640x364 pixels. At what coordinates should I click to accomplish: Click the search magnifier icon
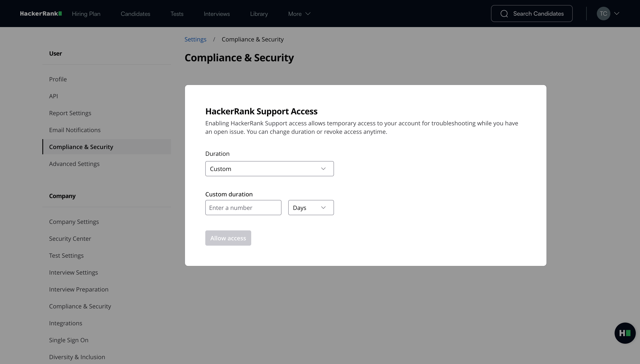(504, 14)
